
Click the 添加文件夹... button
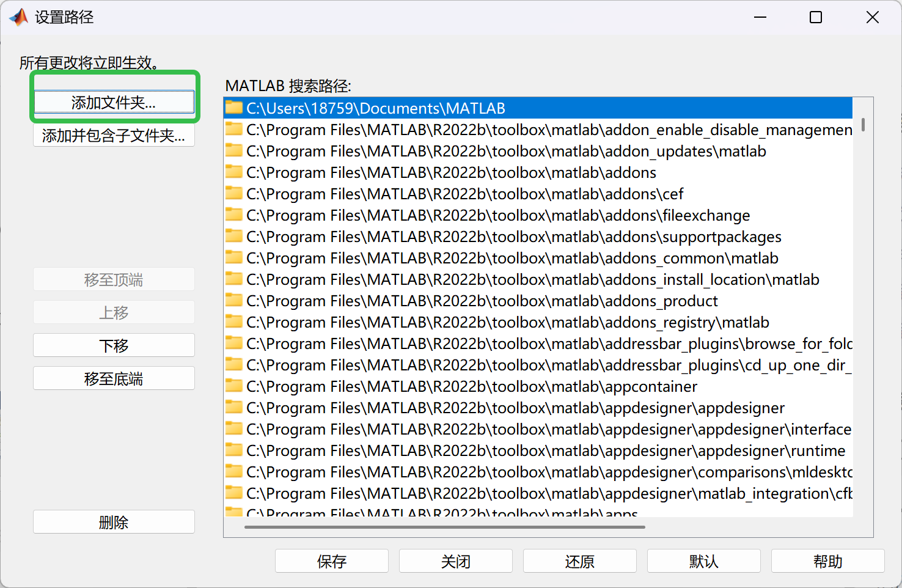point(114,102)
